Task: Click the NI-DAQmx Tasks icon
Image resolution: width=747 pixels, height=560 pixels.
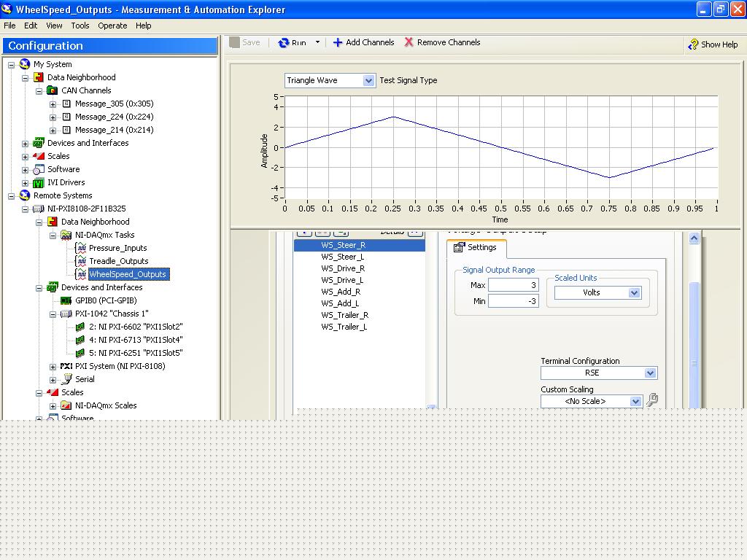Action: pyautogui.click(x=66, y=236)
